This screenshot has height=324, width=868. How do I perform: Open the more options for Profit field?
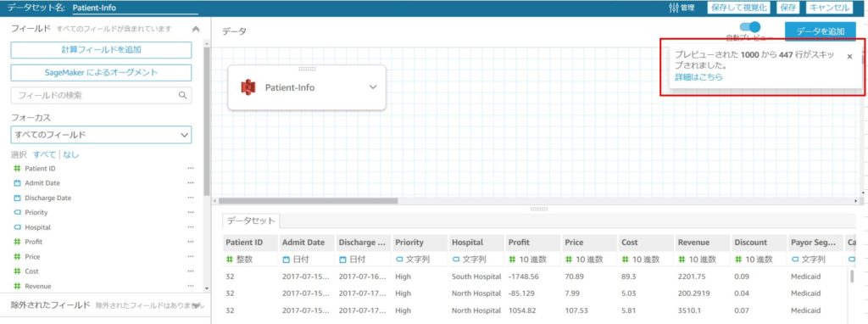(191, 242)
